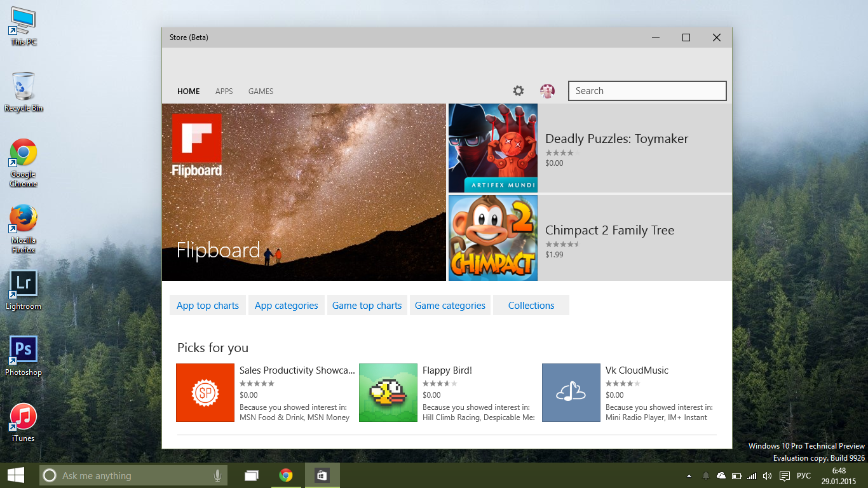Image resolution: width=868 pixels, height=488 pixels.
Task: Open the user account avatar
Action: pyautogui.click(x=547, y=91)
